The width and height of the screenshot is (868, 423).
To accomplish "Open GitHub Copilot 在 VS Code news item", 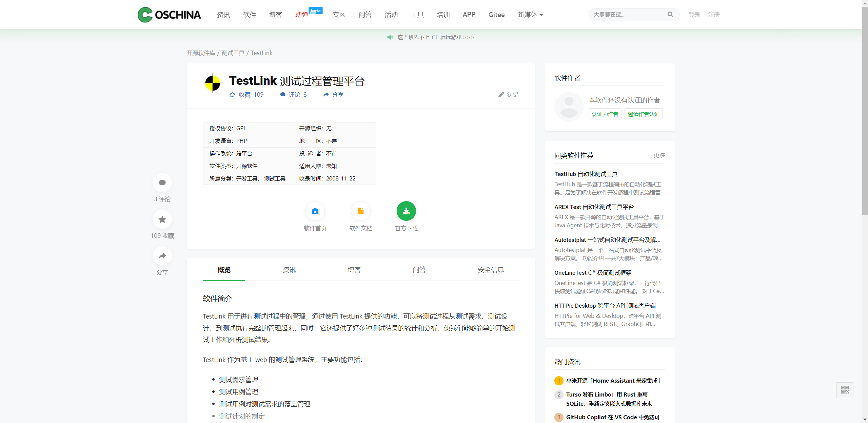I will point(613,417).
